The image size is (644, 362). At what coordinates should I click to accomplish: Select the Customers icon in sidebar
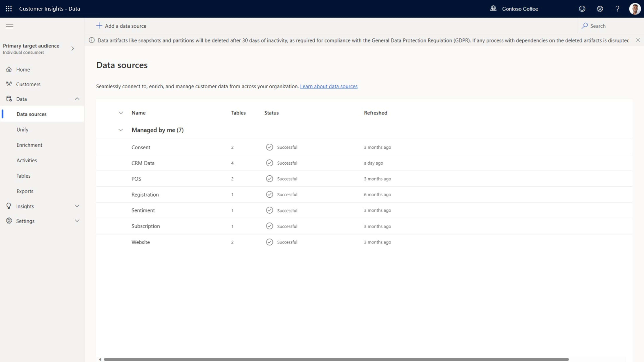tap(9, 84)
